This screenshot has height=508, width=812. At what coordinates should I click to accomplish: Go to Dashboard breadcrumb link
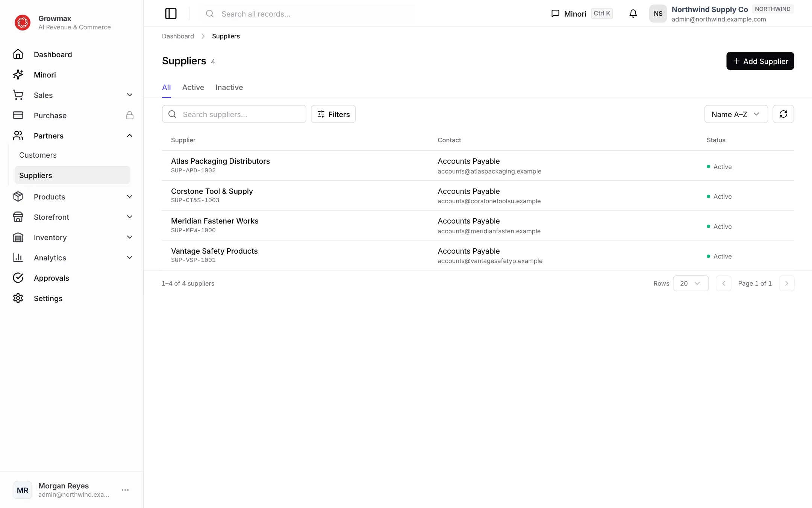click(178, 36)
